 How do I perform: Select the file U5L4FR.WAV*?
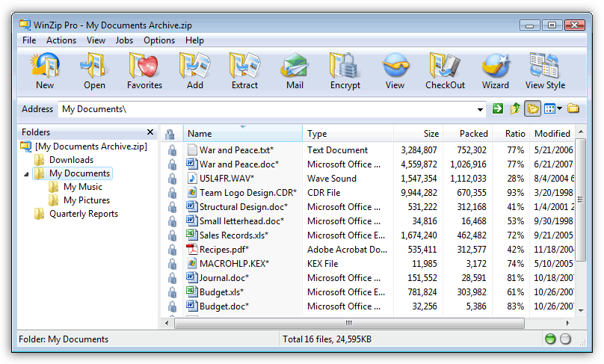pyautogui.click(x=226, y=179)
